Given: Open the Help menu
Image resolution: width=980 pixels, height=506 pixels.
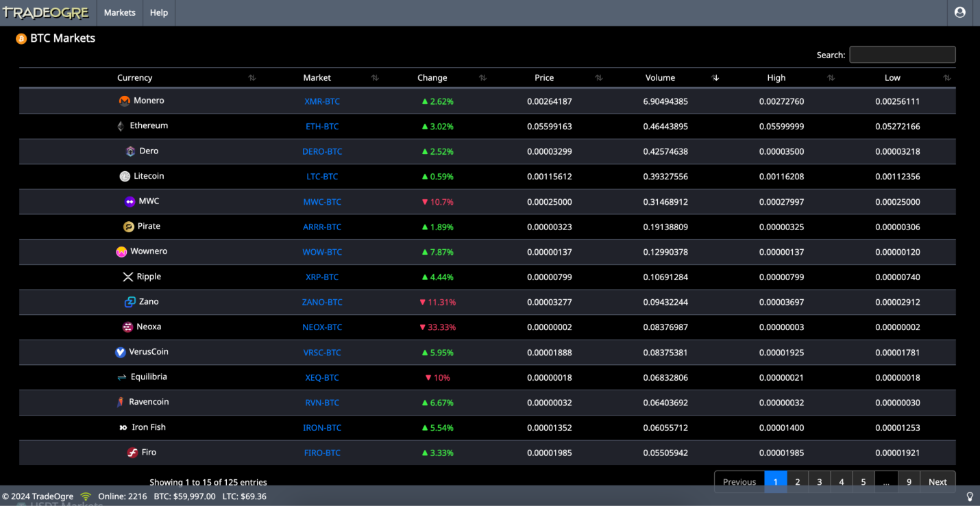Looking at the screenshot, I should [x=159, y=12].
